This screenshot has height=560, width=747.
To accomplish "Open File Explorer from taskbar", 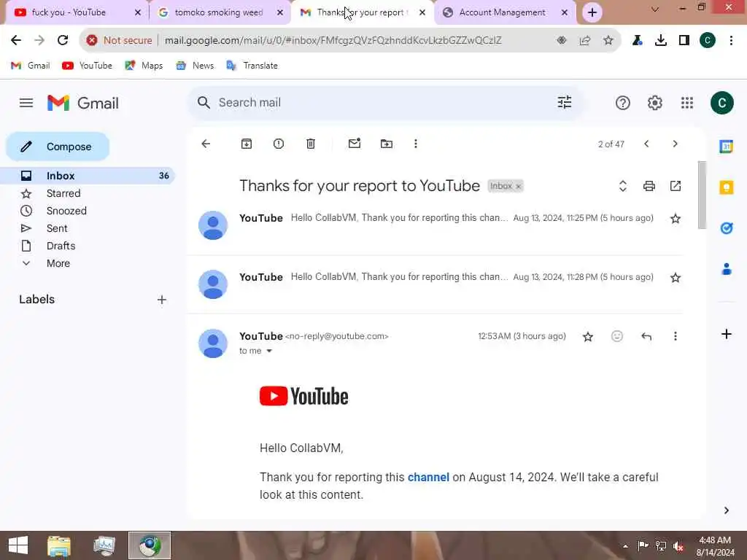I will (59, 545).
